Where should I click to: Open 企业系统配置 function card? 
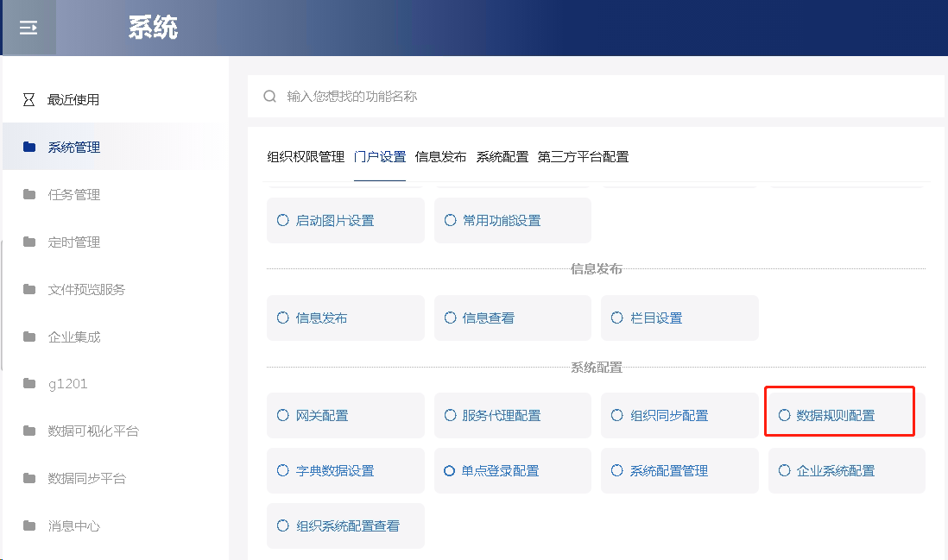(x=846, y=470)
